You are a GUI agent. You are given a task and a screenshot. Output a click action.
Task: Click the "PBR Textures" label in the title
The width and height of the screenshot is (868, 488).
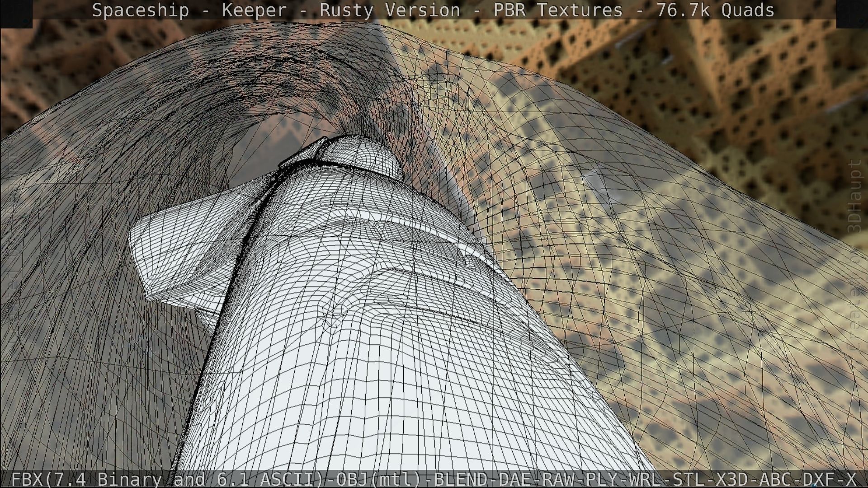tap(558, 10)
